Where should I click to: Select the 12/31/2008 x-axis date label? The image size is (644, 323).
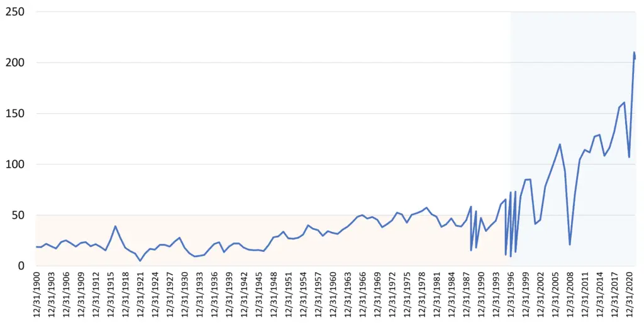pos(570,294)
